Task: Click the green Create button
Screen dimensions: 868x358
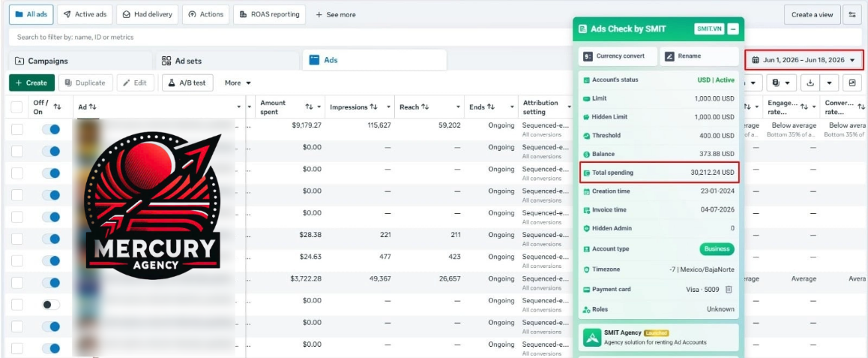Action: point(31,83)
